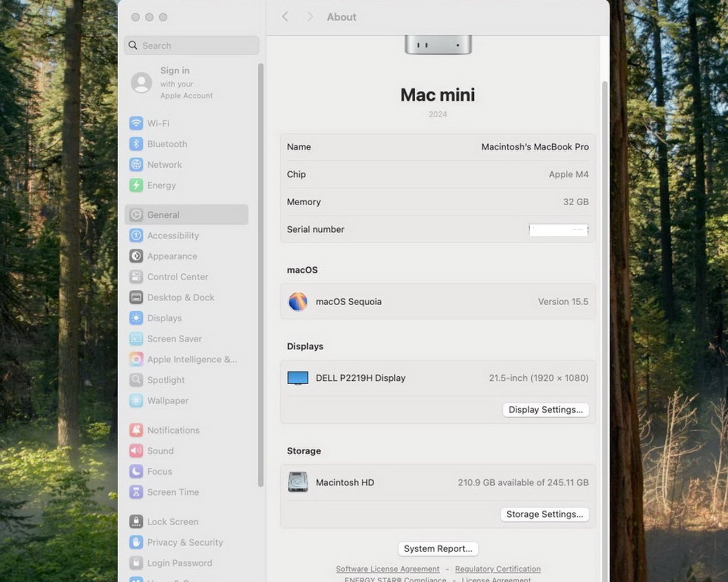
Task: Open Software License Agreement link
Action: (387, 569)
